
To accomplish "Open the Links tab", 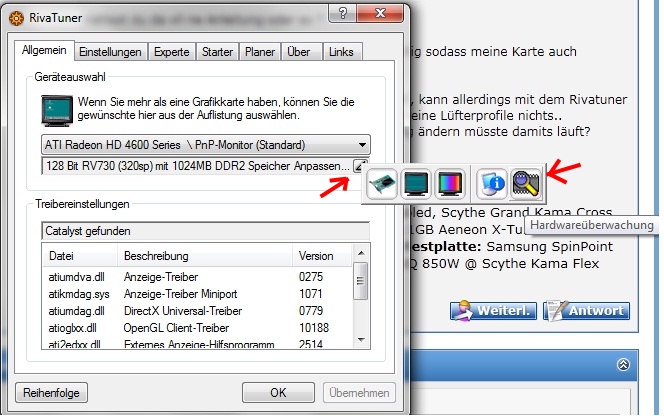I will (341, 52).
